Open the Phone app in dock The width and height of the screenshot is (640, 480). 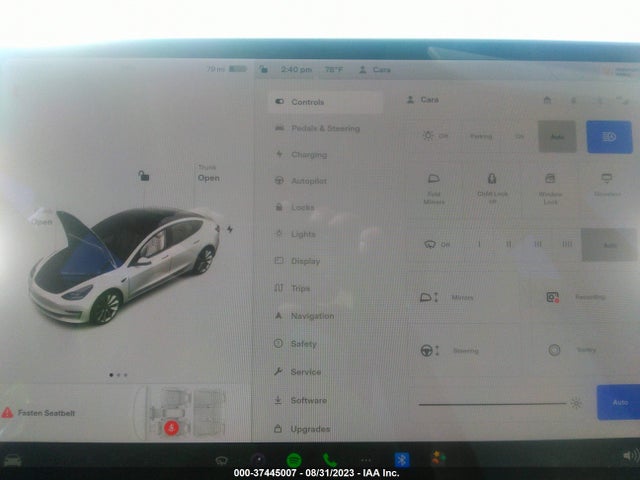coord(329,460)
